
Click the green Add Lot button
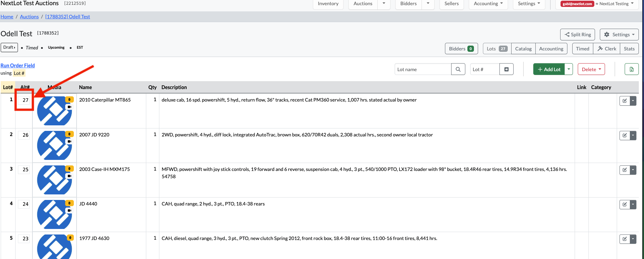(x=549, y=69)
